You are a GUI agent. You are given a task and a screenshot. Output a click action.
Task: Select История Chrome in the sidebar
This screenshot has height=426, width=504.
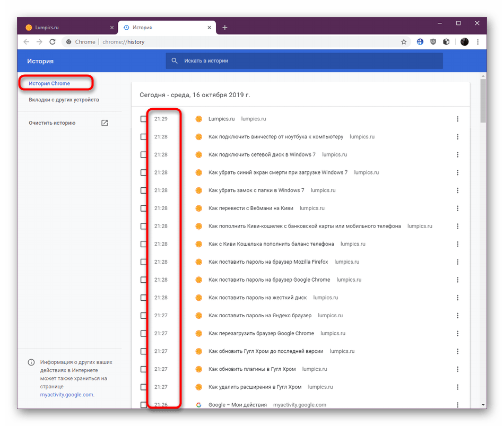(49, 83)
